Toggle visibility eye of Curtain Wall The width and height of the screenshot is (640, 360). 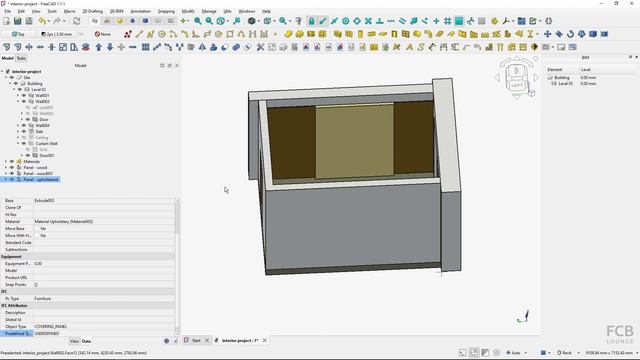[x=24, y=143]
